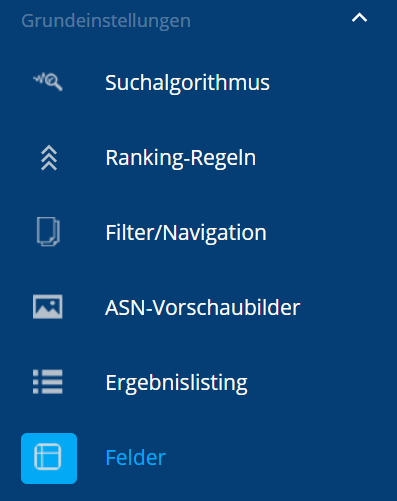Click the Suchalgorithmus magnifier waveform icon
The width and height of the screenshot is (397, 501).
click(x=48, y=82)
